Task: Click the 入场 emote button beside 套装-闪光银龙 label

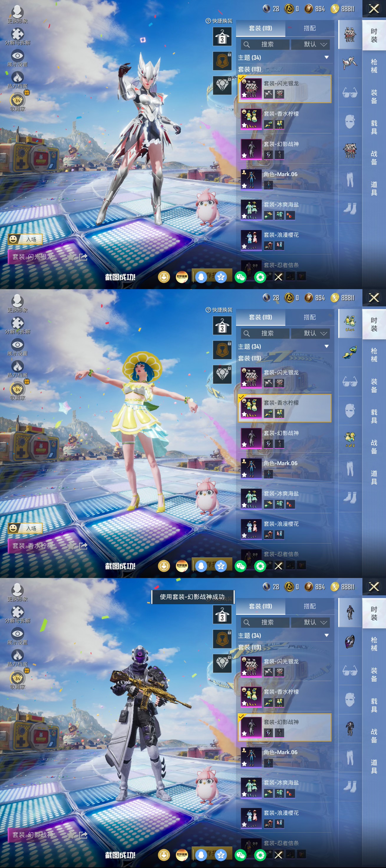Action: tap(25, 239)
